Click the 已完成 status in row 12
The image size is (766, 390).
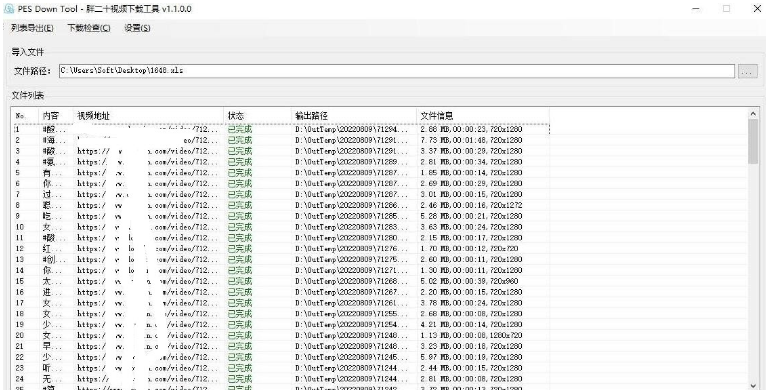click(x=240, y=248)
